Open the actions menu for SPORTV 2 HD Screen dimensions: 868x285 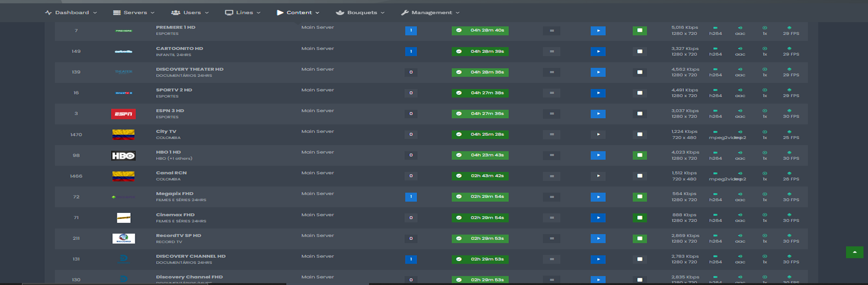click(552, 93)
